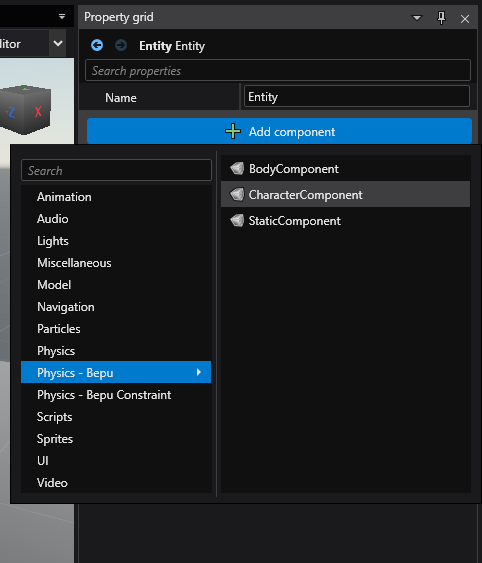This screenshot has height=563, width=482.
Task: Select the Sprites category
Action: coord(116,438)
